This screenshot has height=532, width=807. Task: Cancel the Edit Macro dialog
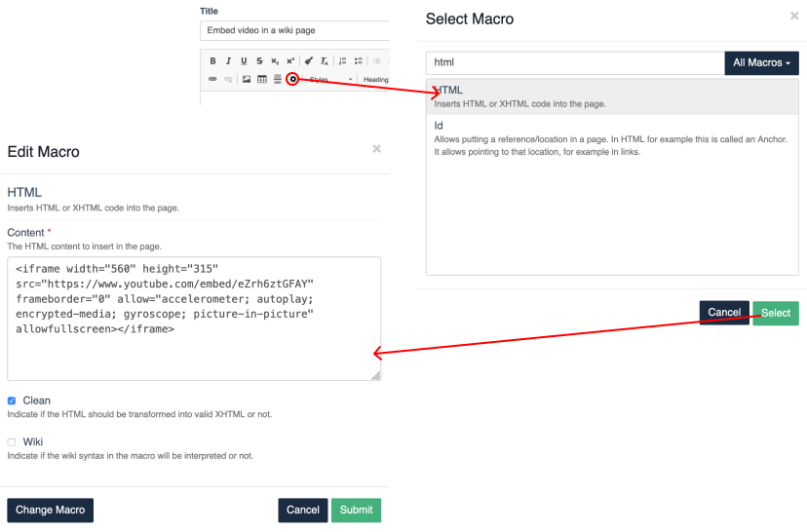[x=302, y=510]
